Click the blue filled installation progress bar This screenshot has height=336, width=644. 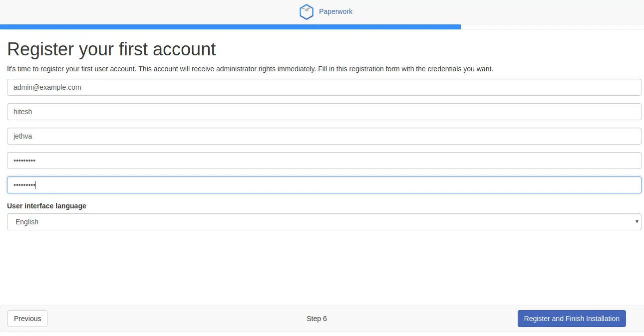tap(230, 27)
